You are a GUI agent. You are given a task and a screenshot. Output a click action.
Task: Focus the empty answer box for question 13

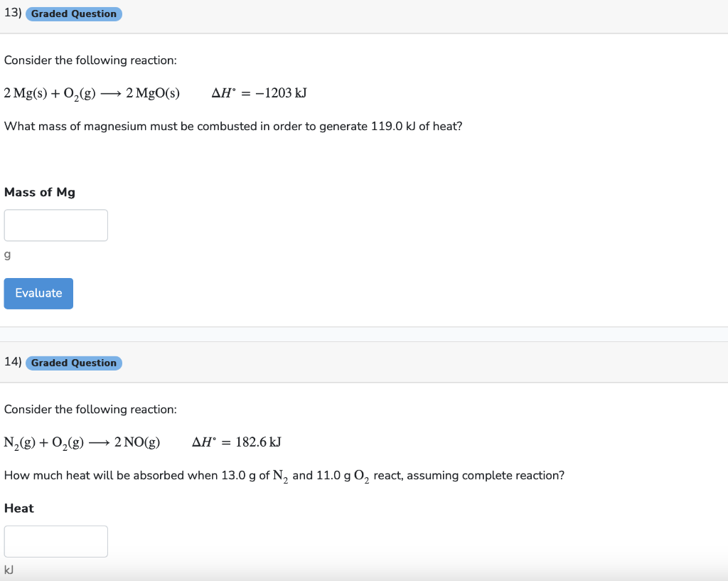click(55, 225)
